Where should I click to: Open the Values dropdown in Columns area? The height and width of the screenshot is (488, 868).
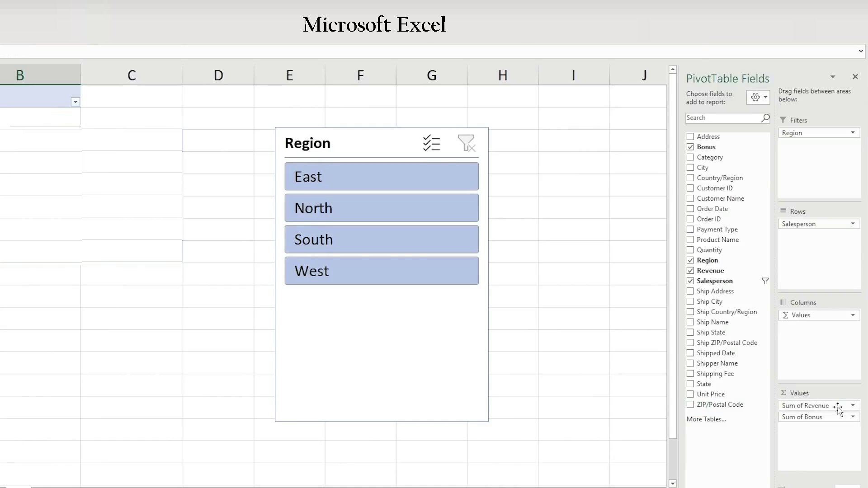[x=853, y=315]
